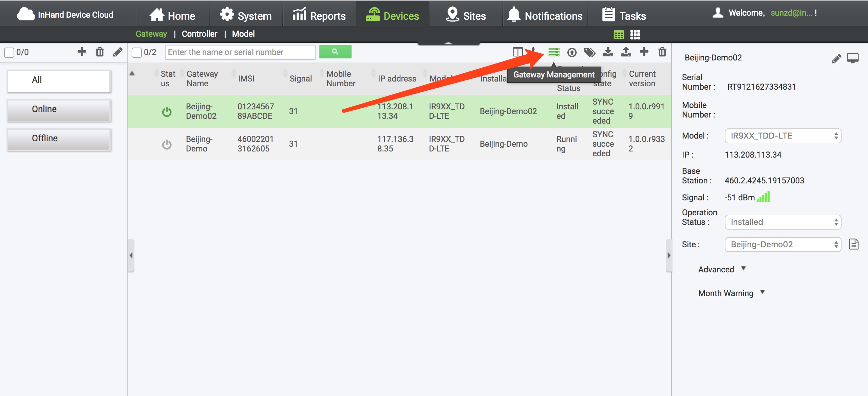The height and width of the screenshot is (396, 868).
Task: Click power status icon of Beijing-Demo row
Action: [x=167, y=144]
